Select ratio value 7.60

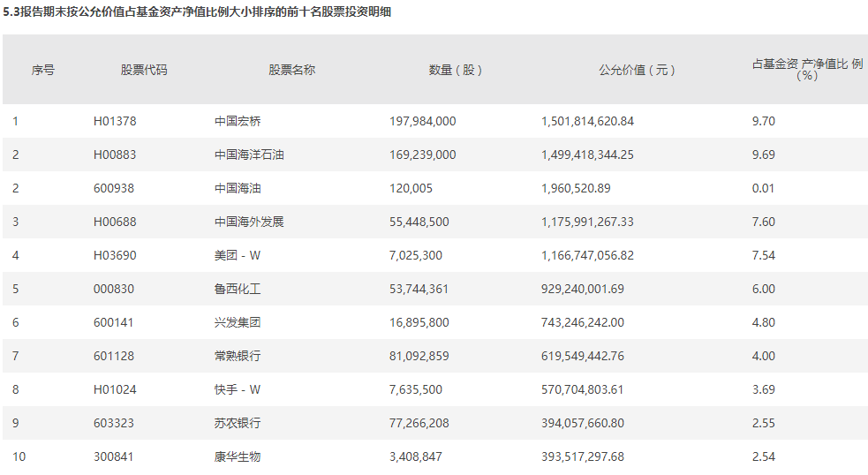tap(764, 222)
